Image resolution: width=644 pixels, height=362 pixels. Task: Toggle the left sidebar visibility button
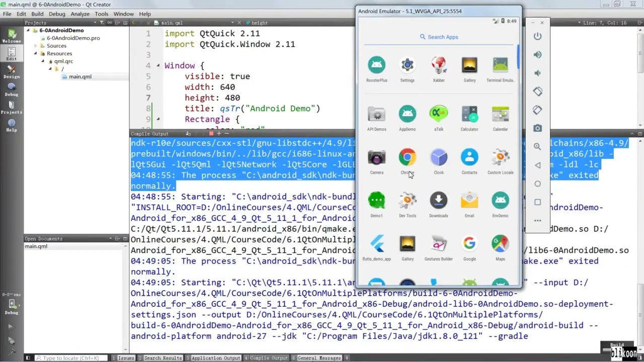point(28,358)
